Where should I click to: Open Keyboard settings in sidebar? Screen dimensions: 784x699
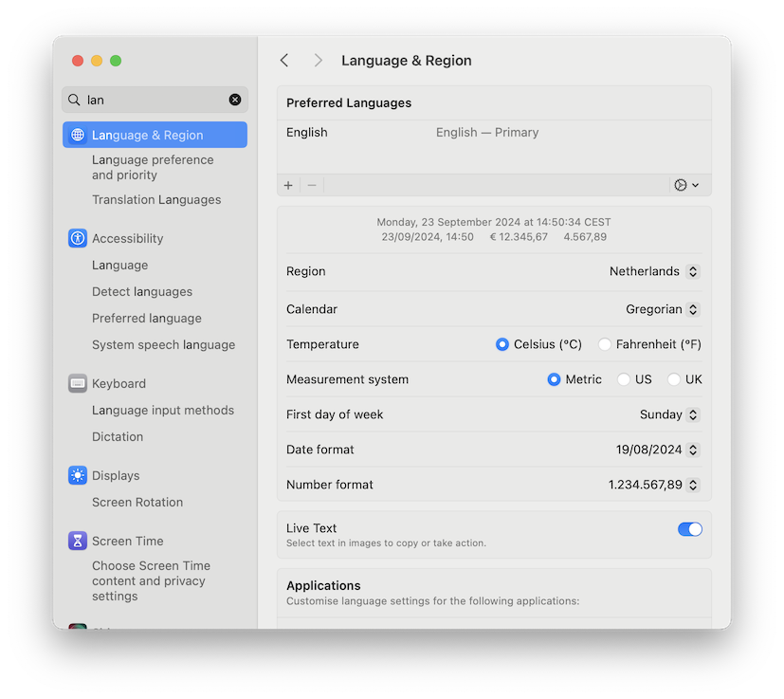pos(119,383)
